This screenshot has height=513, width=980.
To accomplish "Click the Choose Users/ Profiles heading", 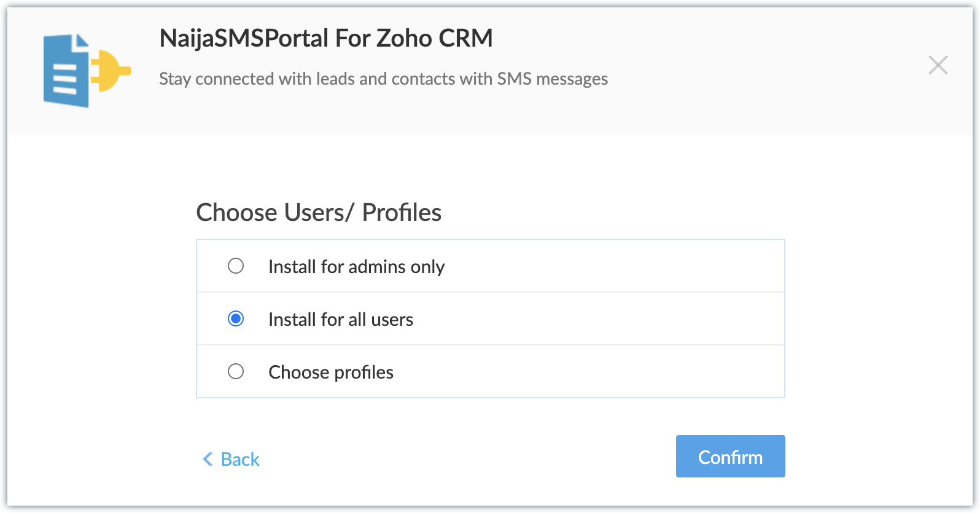I will (319, 212).
